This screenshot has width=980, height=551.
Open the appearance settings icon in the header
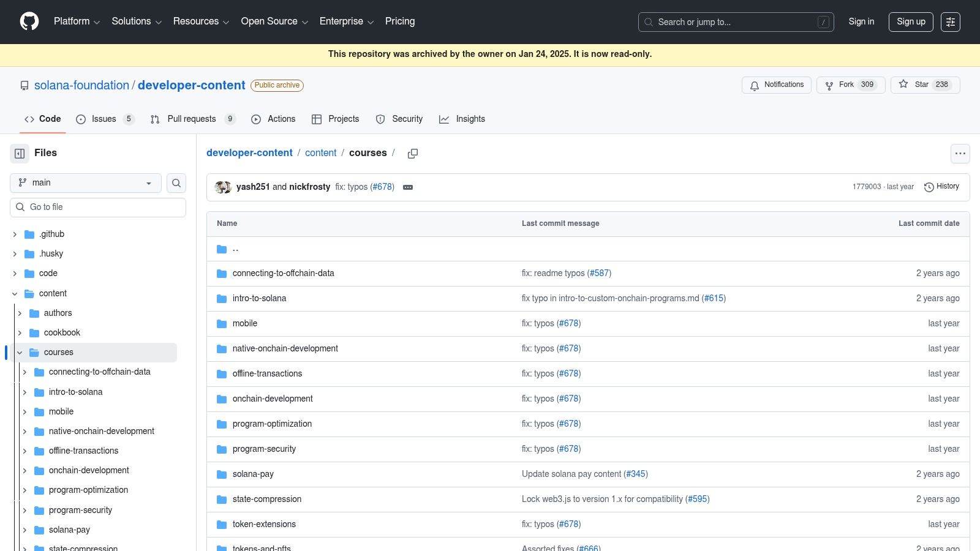[x=951, y=22]
